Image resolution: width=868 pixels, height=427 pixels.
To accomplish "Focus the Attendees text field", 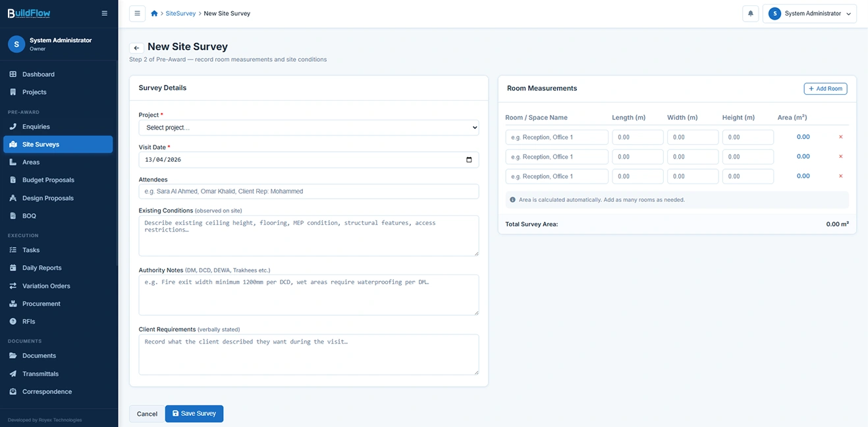I will tap(308, 191).
